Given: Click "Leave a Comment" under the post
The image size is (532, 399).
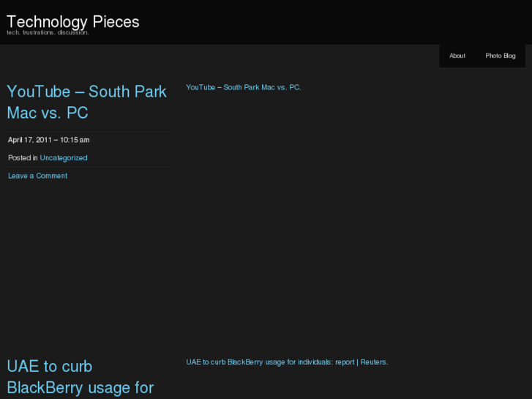Looking at the screenshot, I should 37,176.
